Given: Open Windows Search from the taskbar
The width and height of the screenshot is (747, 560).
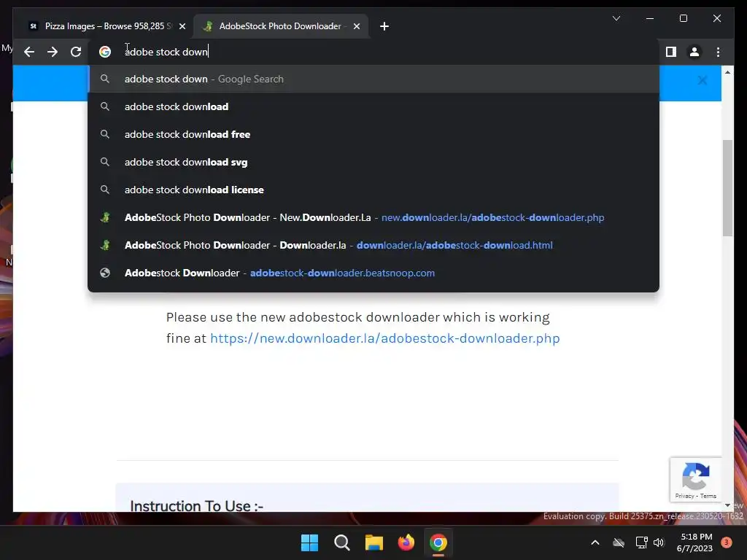Looking at the screenshot, I should [341, 542].
